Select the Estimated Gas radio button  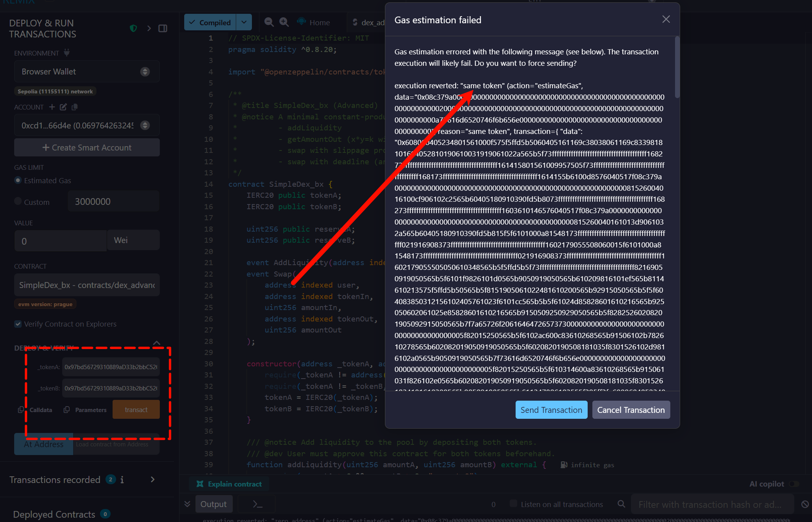click(18, 180)
